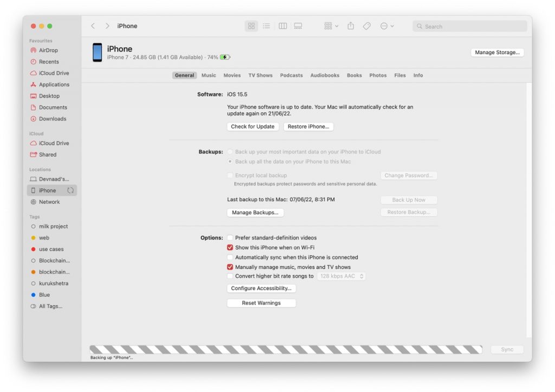The width and height of the screenshot is (555, 392).
Task: Go forward with the right chevron
Action: pyautogui.click(x=107, y=26)
